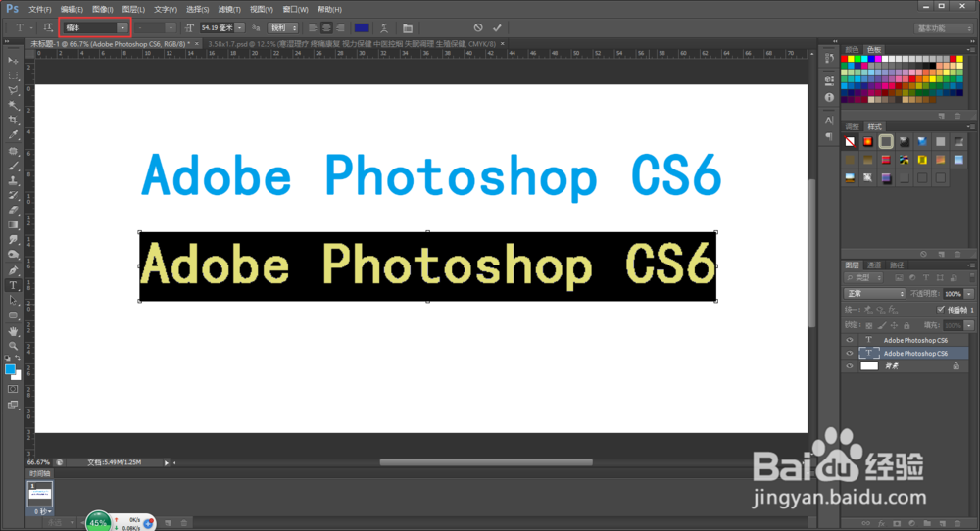Click the text color swatch in options bar
The height and width of the screenshot is (531, 980).
coord(362,27)
